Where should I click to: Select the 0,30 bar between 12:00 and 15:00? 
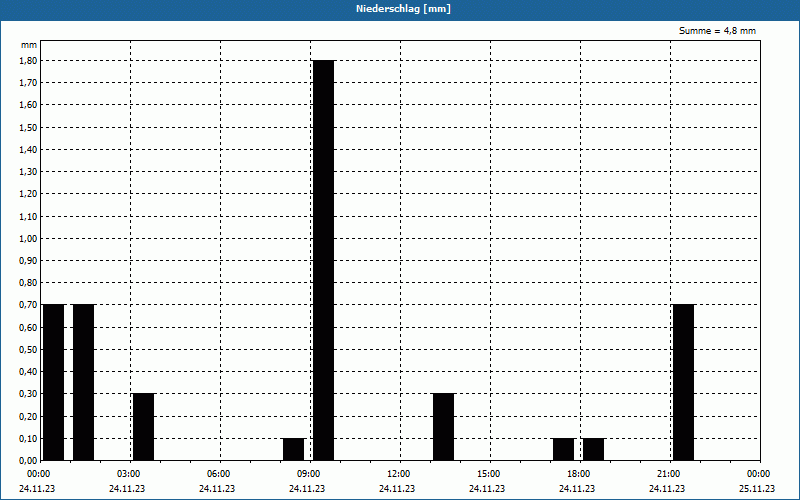[x=443, y=427]
